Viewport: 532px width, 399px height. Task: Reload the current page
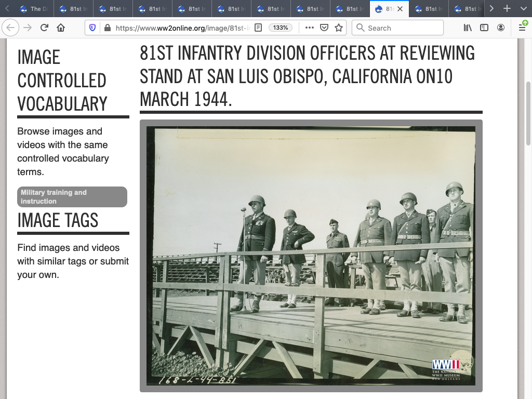click(44, 28)
